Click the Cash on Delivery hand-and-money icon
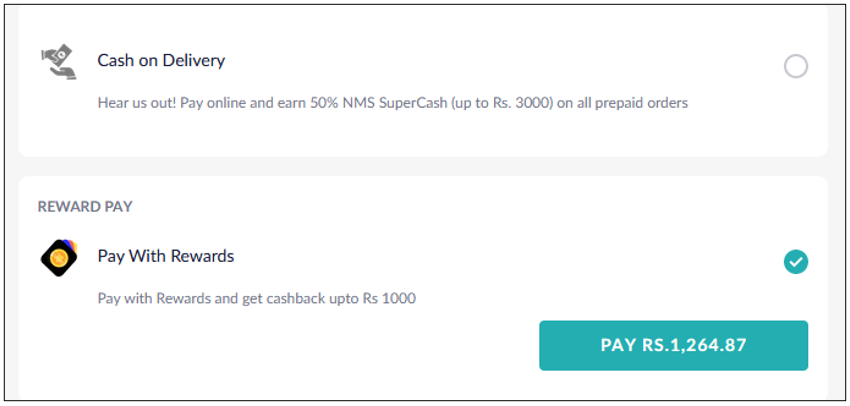850x406 pixels. click(59, 63)
